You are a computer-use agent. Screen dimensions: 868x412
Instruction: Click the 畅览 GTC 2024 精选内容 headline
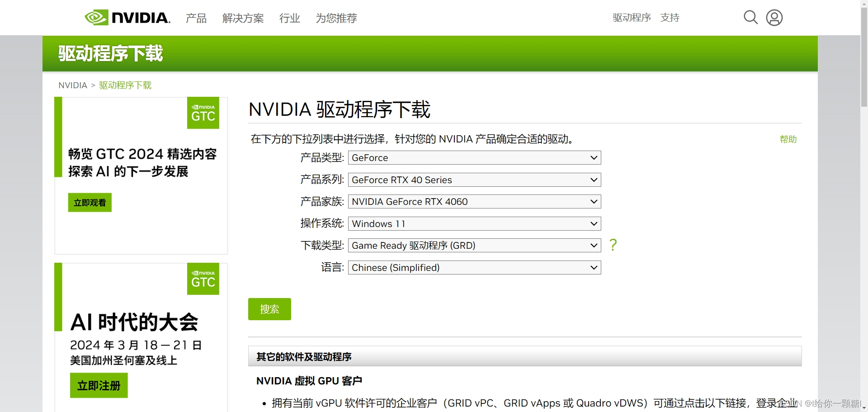pyautogui.click(x=142, y=154)
